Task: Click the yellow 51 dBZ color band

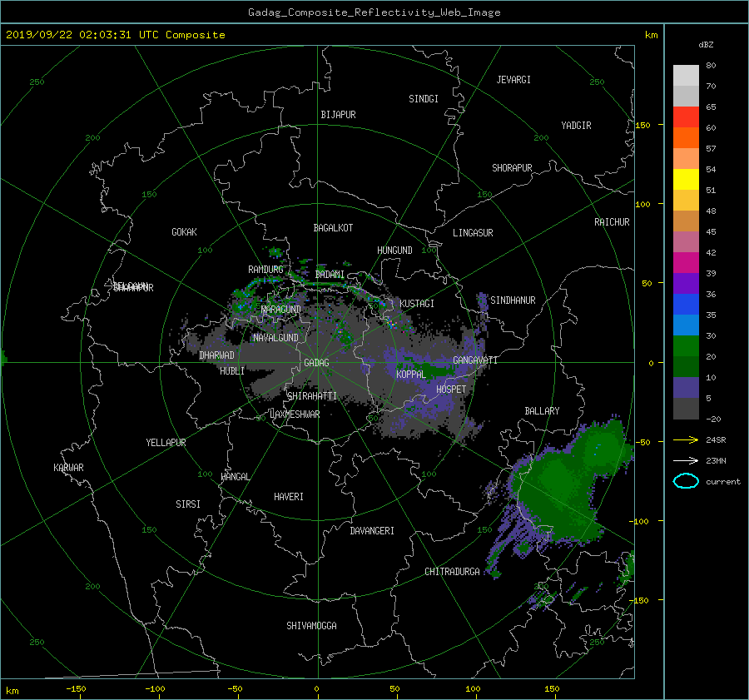Action: pos(686,180)
